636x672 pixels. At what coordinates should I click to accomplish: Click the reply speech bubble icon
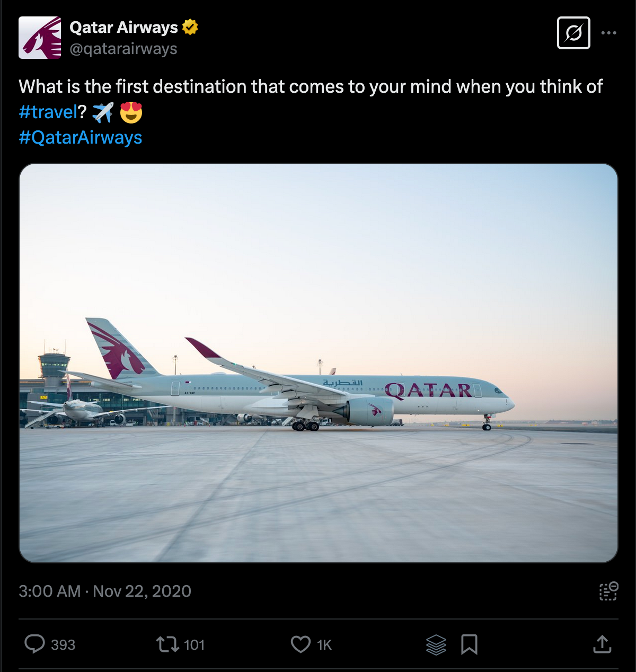pyautogui.click(x=35, y=644)
